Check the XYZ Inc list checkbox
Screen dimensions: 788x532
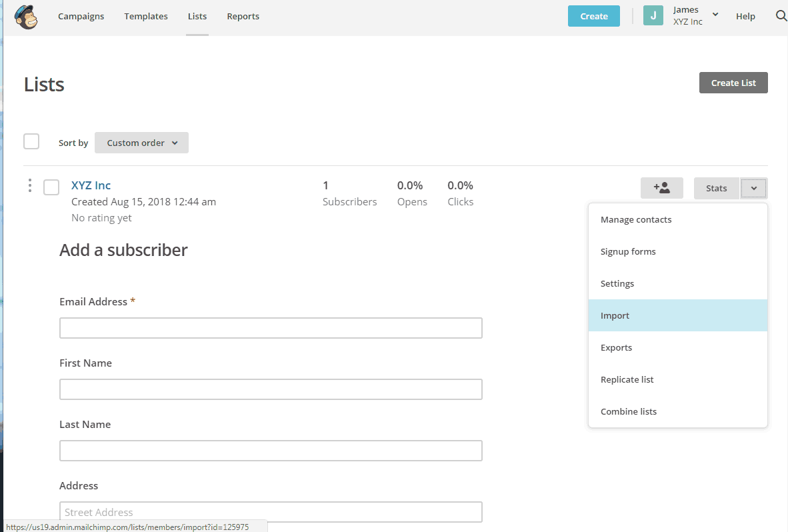pos(51,187)
